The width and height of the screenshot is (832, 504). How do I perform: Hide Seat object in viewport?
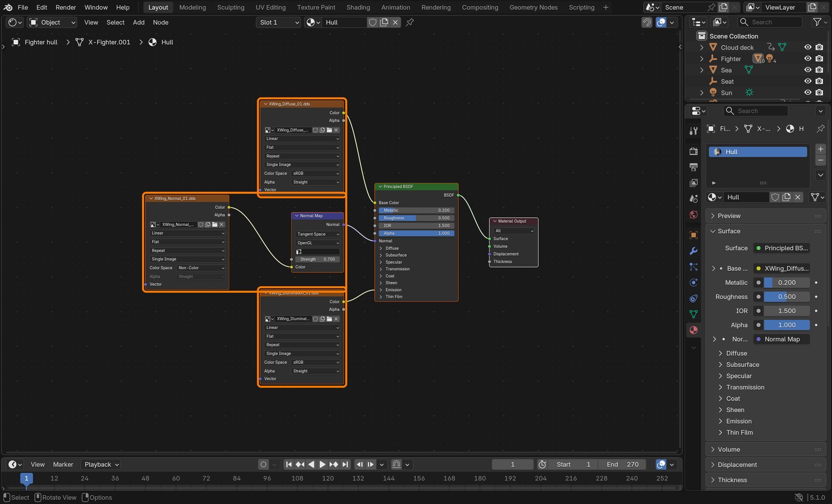pyautogui.click(x=808, y=82)
